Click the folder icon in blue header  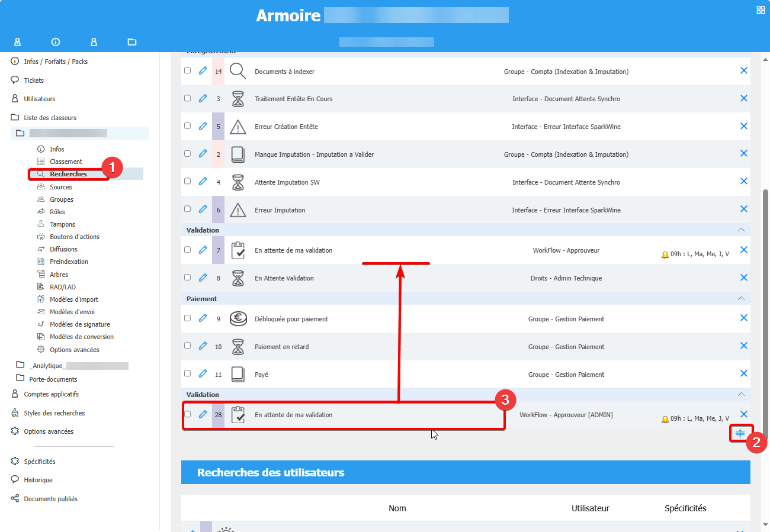(x=131, y=42)
